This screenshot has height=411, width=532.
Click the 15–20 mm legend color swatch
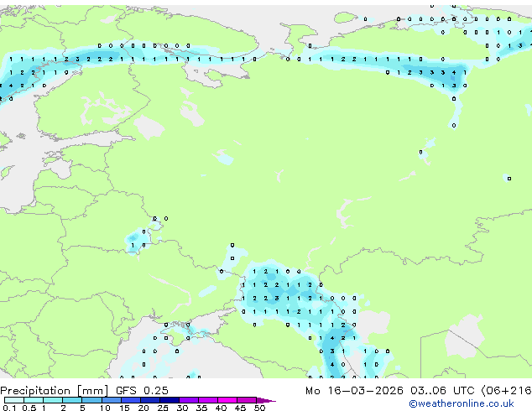(x=130, y=400)
